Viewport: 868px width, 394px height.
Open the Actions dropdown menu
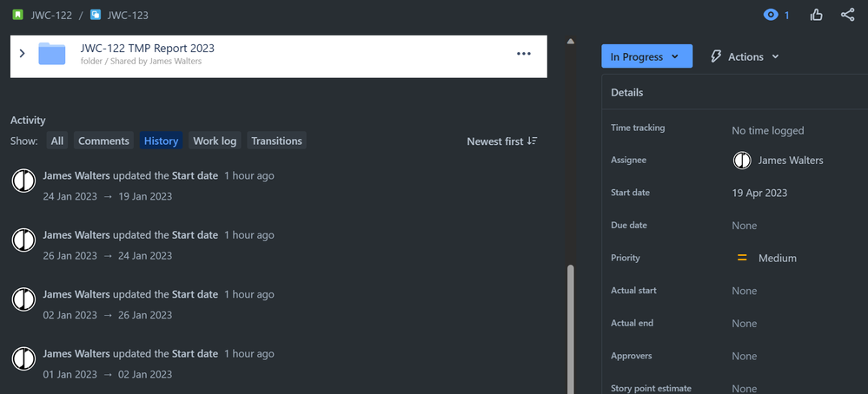click(745, 56)
